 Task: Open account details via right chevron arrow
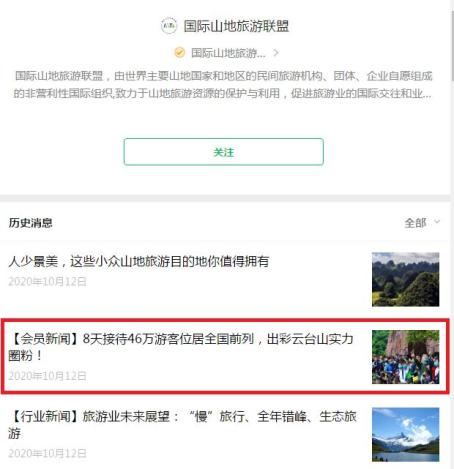(276, 53)
